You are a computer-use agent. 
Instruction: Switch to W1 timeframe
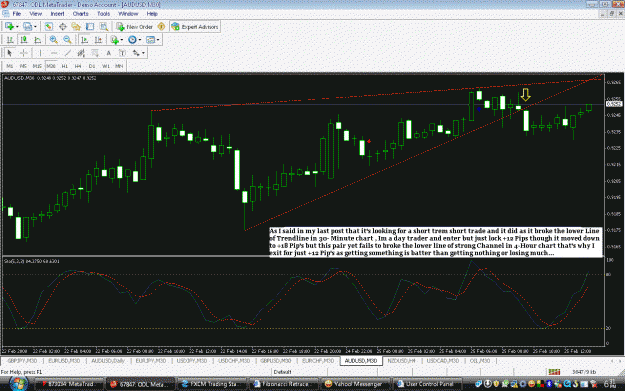(106, 66)
